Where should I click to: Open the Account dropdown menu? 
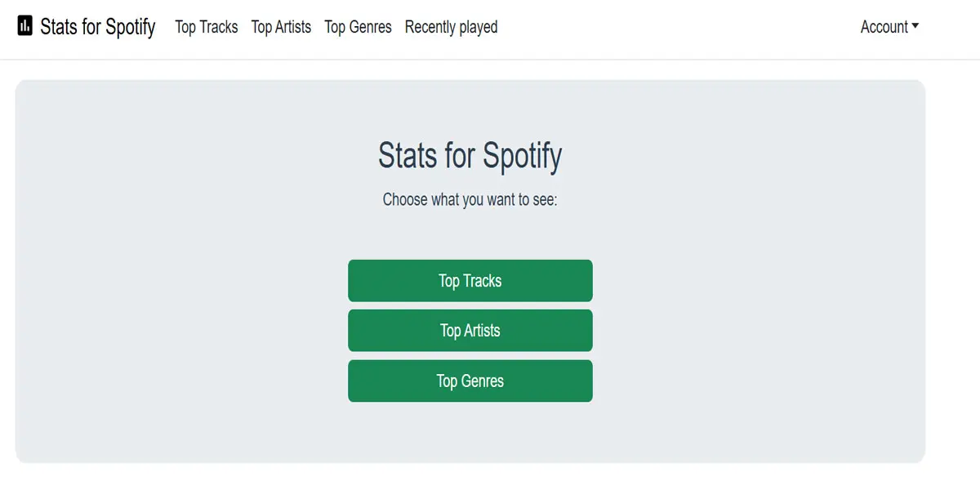click(889, 27)
